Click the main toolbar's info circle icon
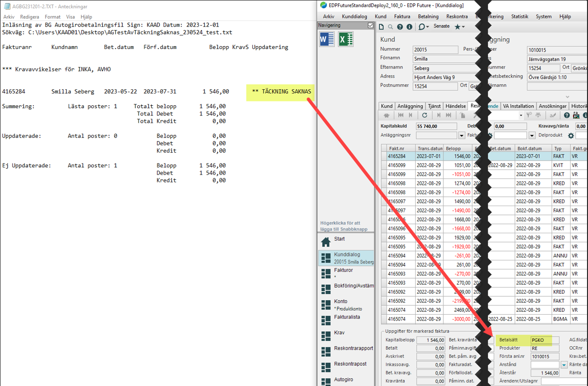588x386 pixels. point(409,27)
